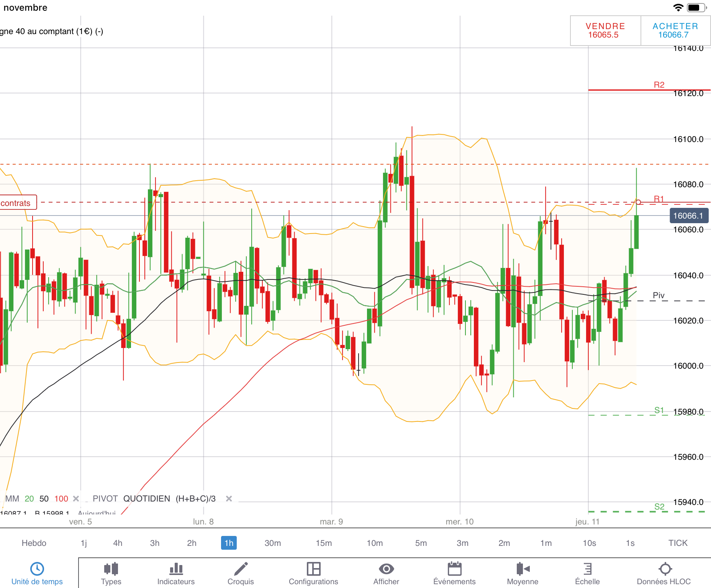
Task: Tap the S2 support line label
Action: tap(659, 506)
